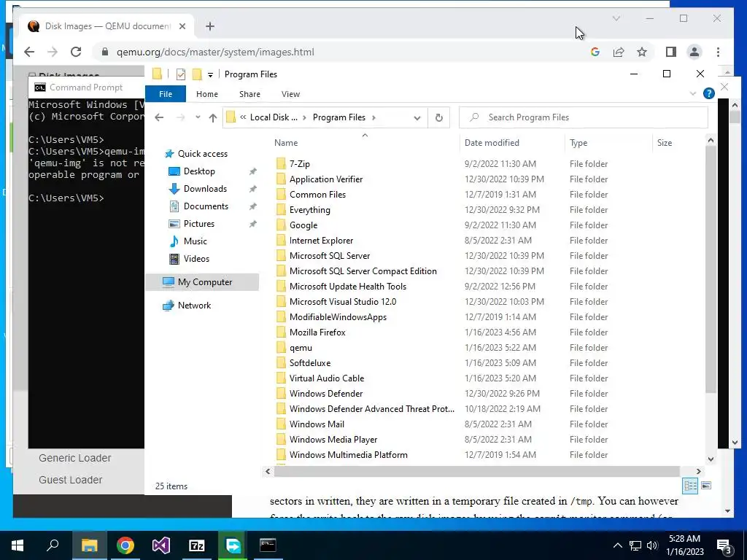Open the notification center icon
This screenshot has width=747, height=560.
(724, 545)
